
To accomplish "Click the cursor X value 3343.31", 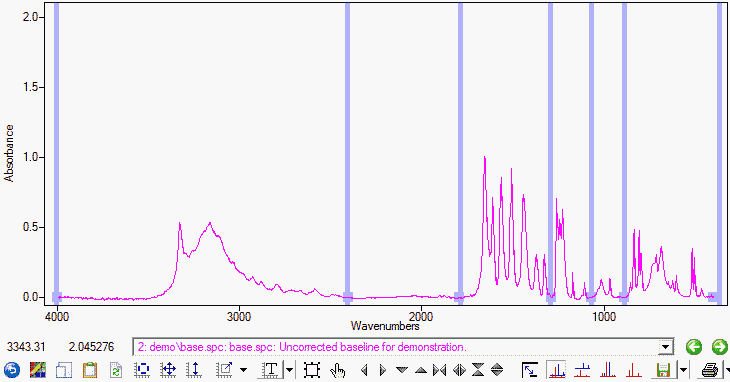I will click(26, 347).
